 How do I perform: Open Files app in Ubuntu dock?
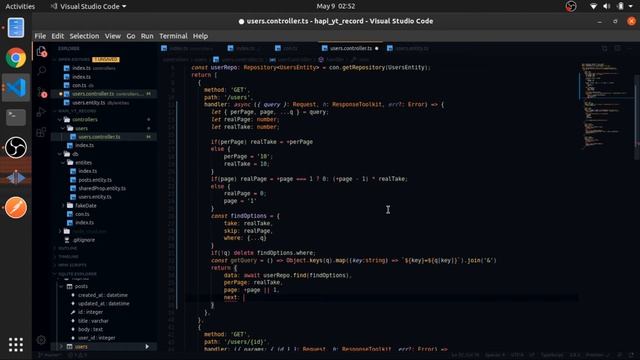point(16,28)
